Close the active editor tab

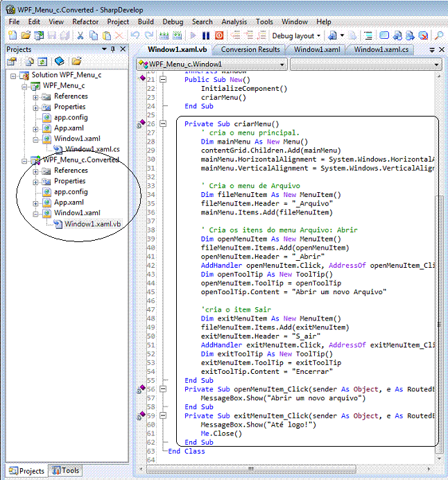click(442, 49)
